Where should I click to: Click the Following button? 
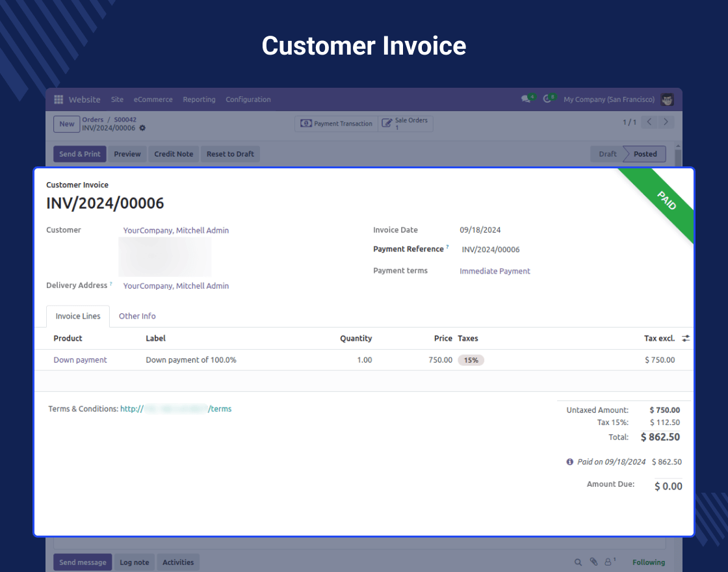coord(649,562)
